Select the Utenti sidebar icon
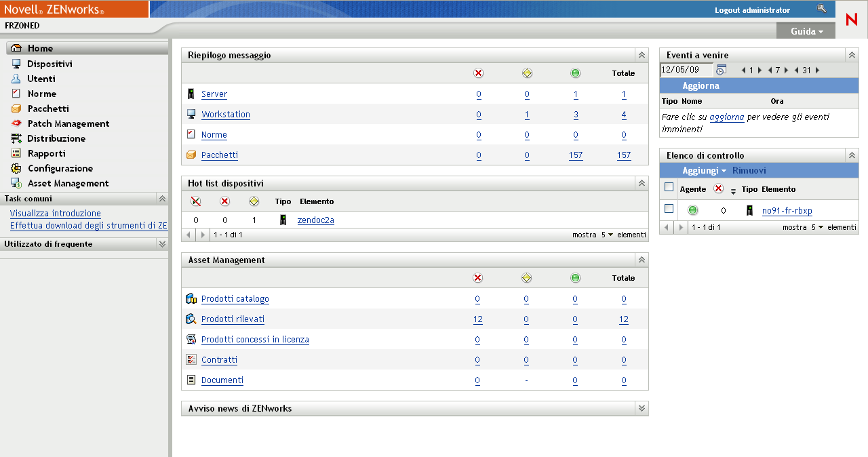 [x=15, y=78]
